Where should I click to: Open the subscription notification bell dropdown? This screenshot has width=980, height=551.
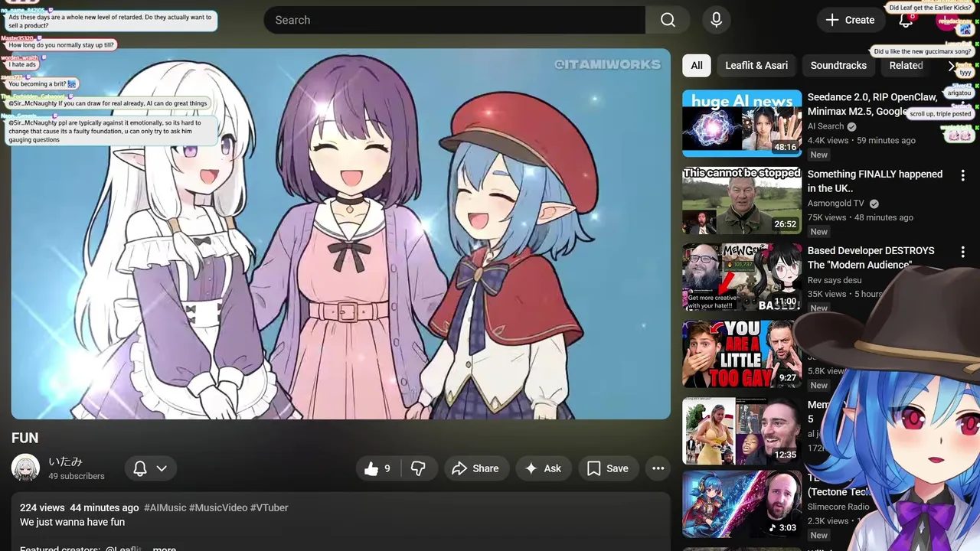[150, 468]
